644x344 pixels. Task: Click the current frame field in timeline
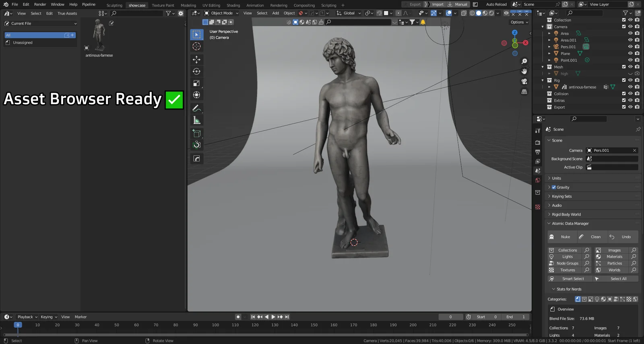[450, 317]
